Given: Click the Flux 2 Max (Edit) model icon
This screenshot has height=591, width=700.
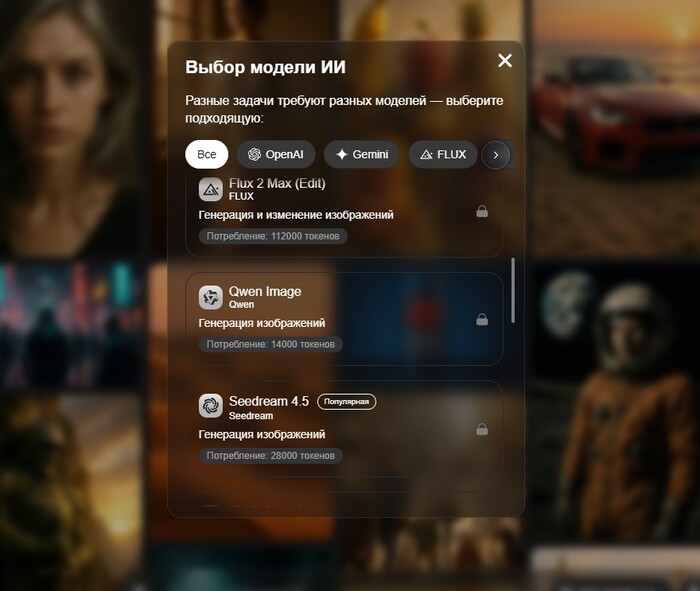Looking at the screenshot, I should coord(210,190).
